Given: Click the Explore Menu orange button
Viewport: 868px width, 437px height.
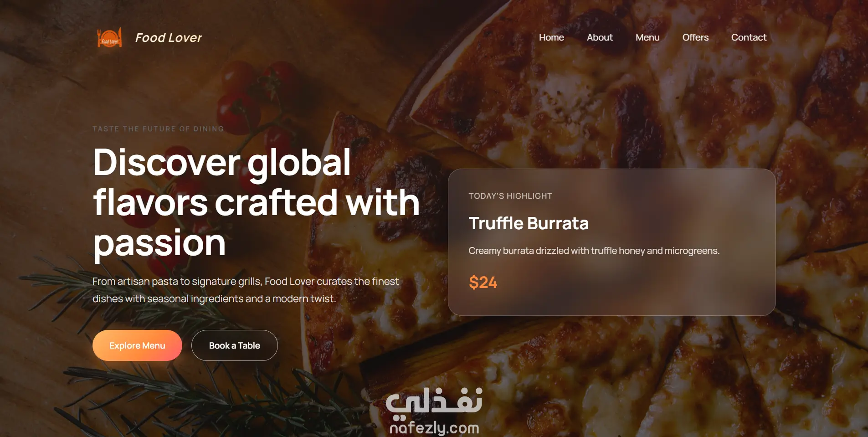Looking at the screenshot, I should click(137, 345).
